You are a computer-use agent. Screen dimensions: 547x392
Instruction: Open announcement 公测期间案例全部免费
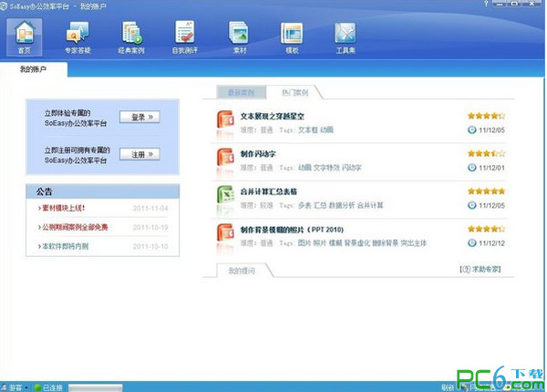pyautogui.click(x=73, y=227)
